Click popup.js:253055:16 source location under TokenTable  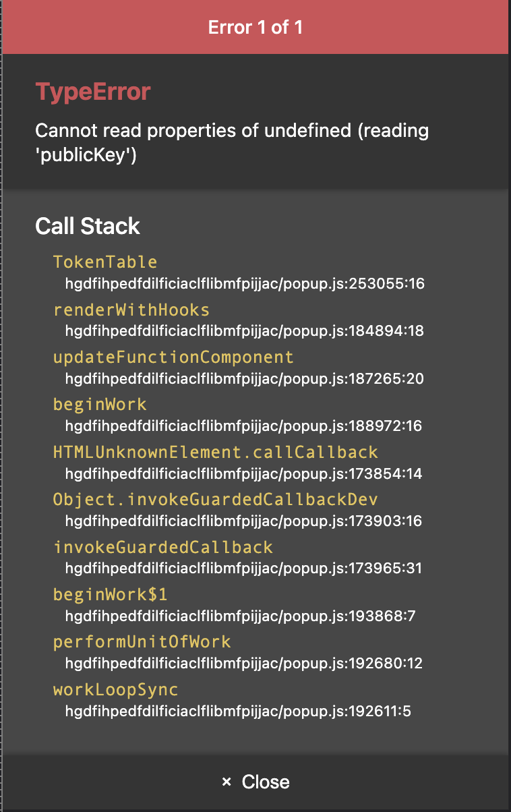(245, 284)
